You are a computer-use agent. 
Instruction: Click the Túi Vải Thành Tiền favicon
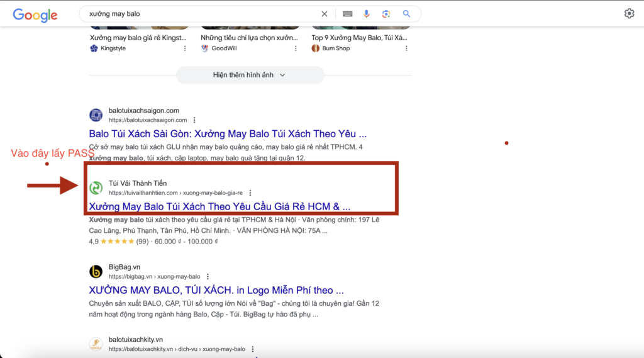click(x=96, y=187)
